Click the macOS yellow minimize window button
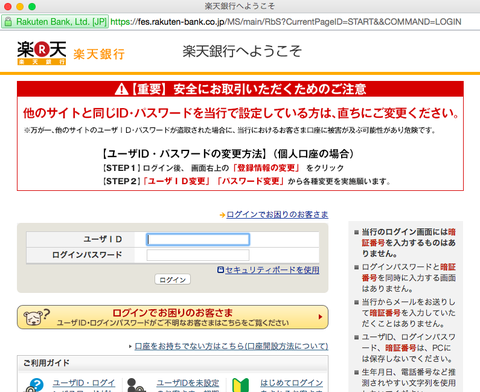Viewport: 480px width, 392px height. click(x=20, y=6)
